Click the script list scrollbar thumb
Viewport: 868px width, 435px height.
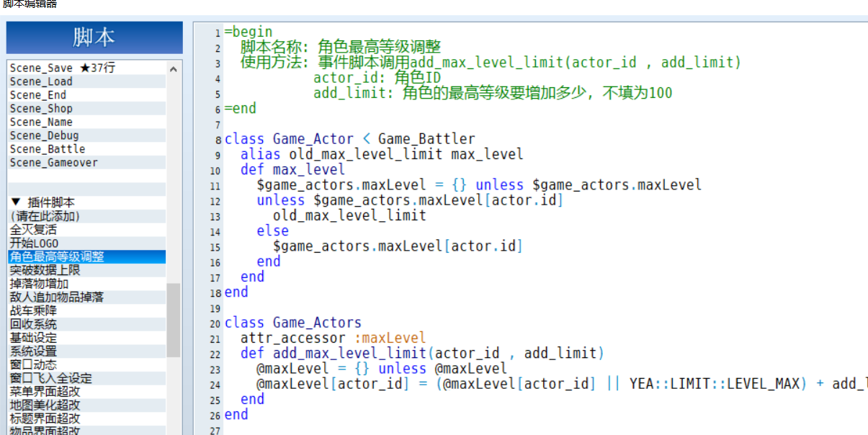pyautogui.click(x=174, y=320)
